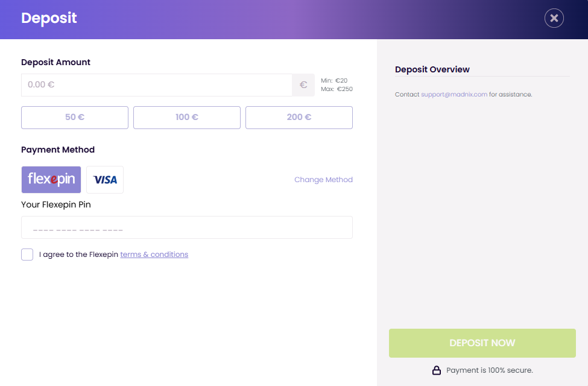Click the euro currency icon
588x386 pixels.
(x=303, y=85)
